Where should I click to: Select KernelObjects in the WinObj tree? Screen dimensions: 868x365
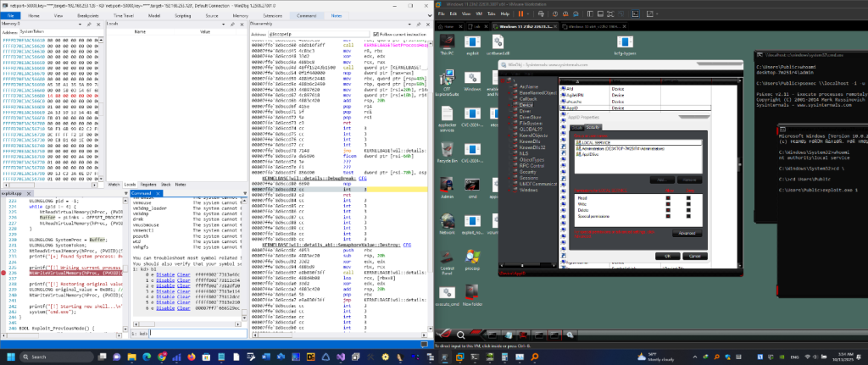tap(532, 135)
